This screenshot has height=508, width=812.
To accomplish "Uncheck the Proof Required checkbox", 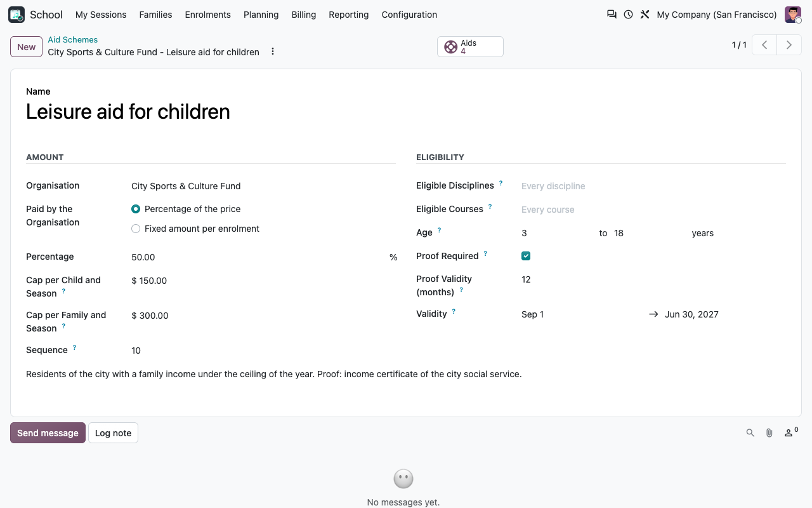I will (x=526, y=256).
